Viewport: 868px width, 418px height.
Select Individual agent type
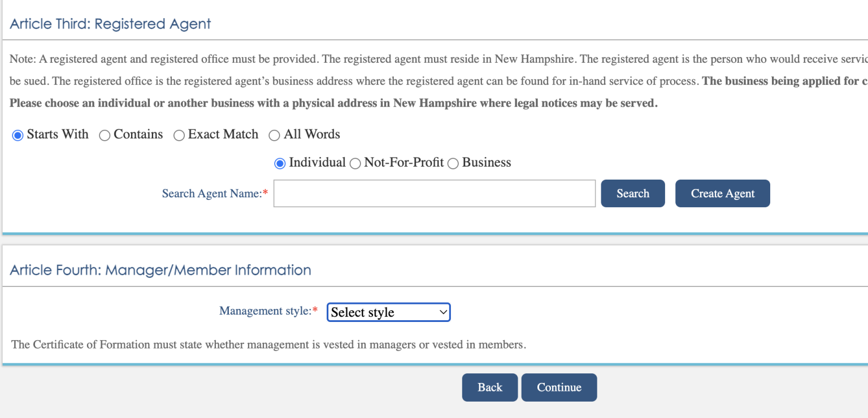(280, 163)
